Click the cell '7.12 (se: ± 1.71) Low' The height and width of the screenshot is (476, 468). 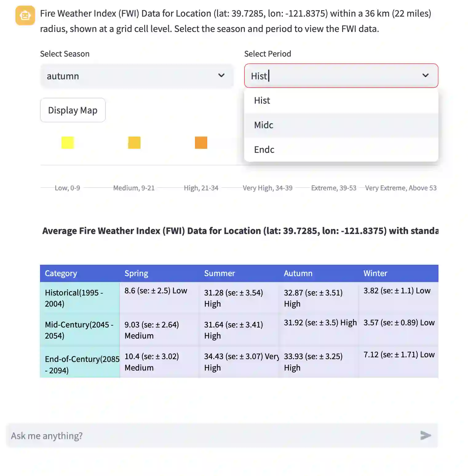click(399, 362)
